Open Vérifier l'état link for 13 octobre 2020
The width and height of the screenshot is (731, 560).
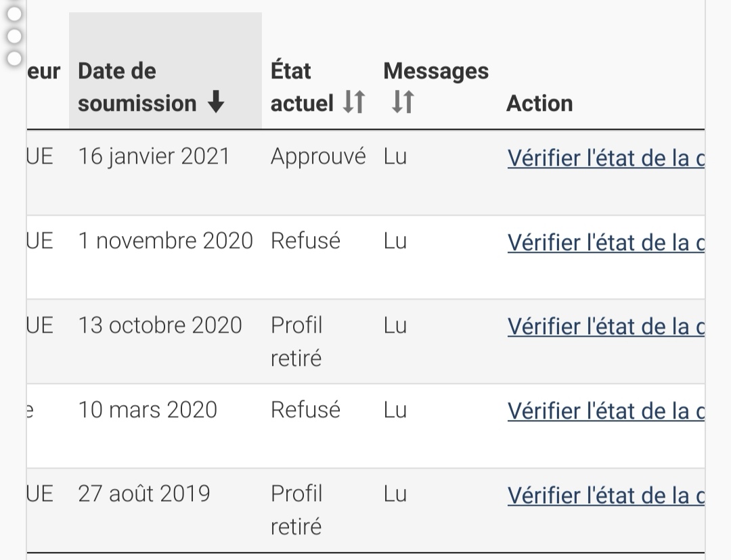pyautogui.click(x=606, y=327)
